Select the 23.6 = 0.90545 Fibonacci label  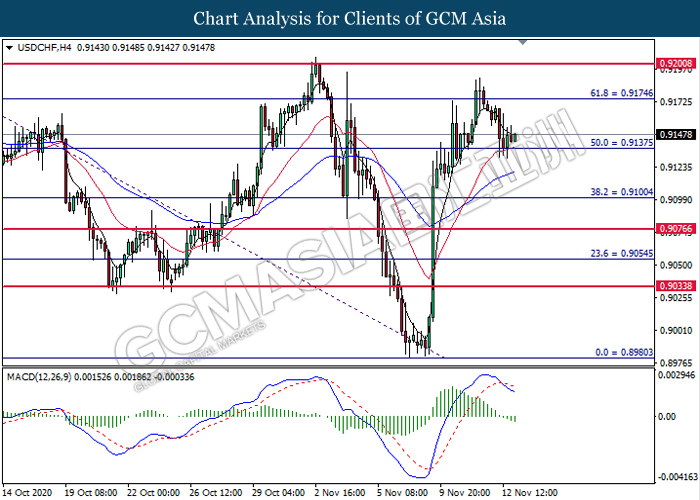pyautogui.click(x=621, y=254)
